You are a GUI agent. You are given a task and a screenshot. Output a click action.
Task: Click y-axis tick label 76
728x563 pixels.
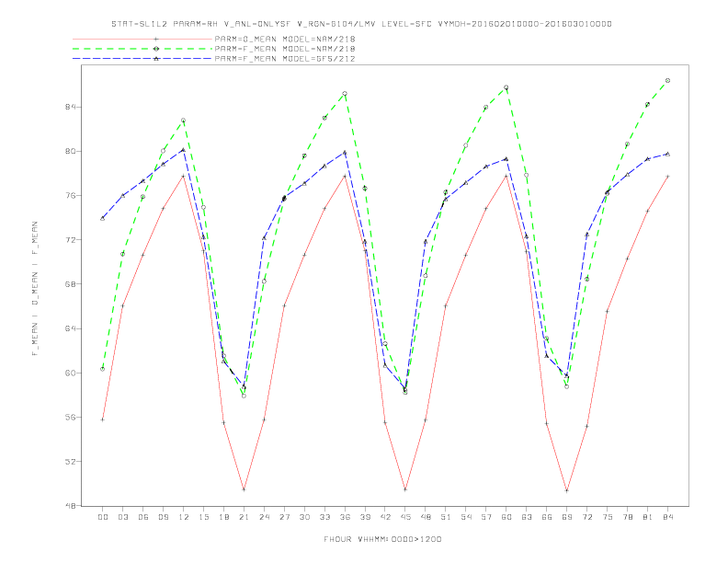[x=71, y=196]
